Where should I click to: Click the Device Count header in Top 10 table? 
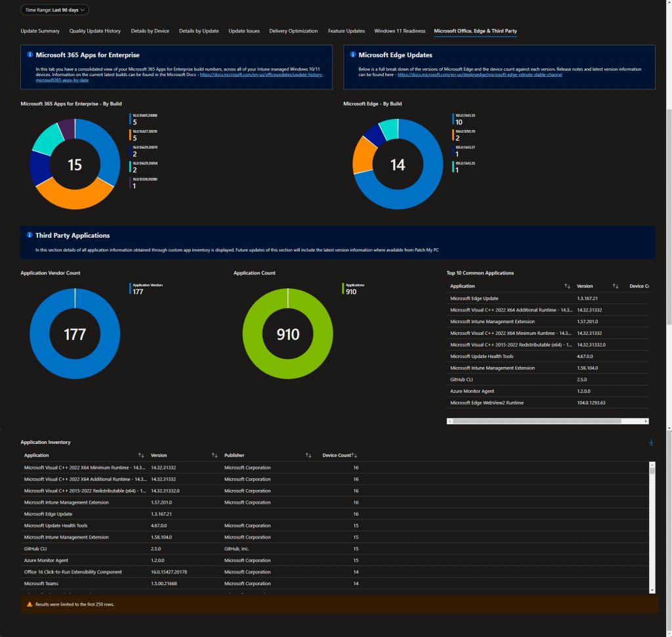click(639, 286)
